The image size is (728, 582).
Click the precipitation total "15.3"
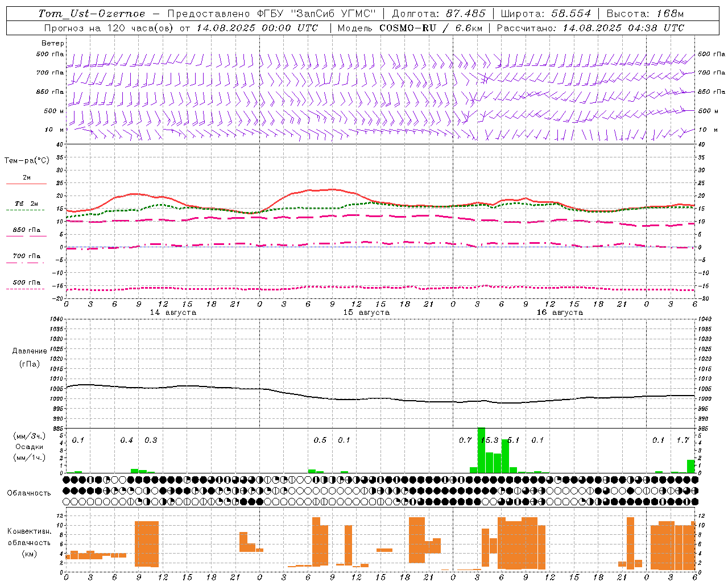click(x=489, y=440)
